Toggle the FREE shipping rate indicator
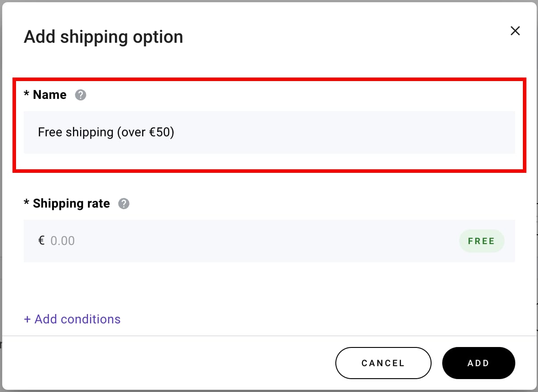538x392 pixels. pos(481,241)
